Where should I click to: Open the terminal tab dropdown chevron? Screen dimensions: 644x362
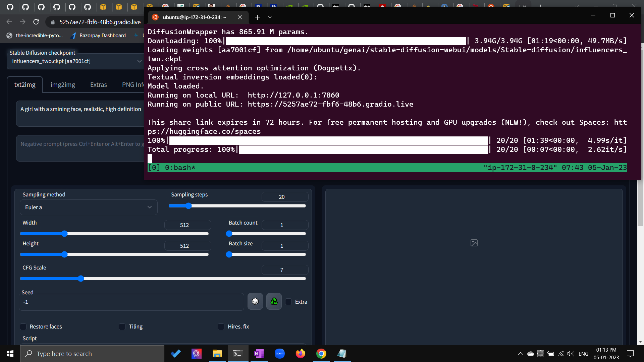[270, 17]
